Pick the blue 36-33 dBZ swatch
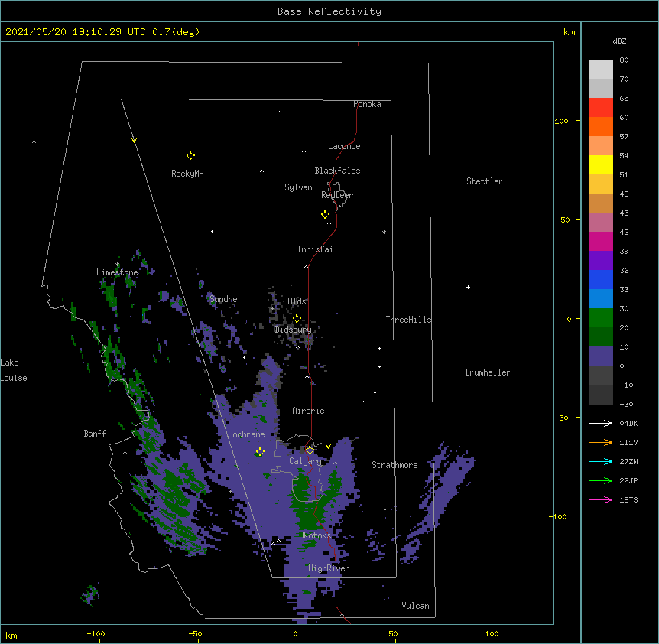This screenshot has height=644, width=659. [601, 279]
